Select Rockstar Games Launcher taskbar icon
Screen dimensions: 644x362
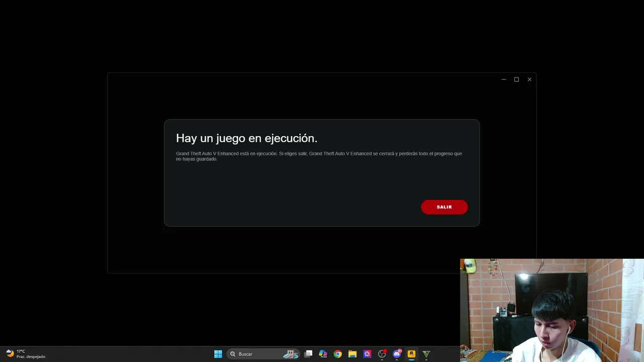click(x=412, y=354)
